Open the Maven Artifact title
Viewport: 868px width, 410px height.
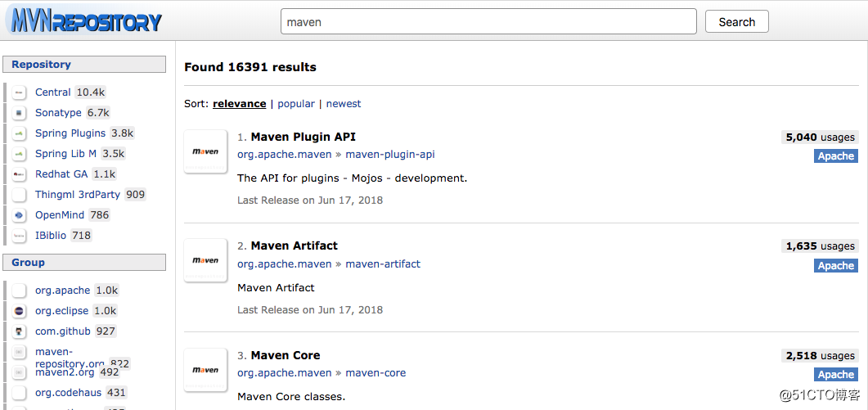(x=294, y=246)
